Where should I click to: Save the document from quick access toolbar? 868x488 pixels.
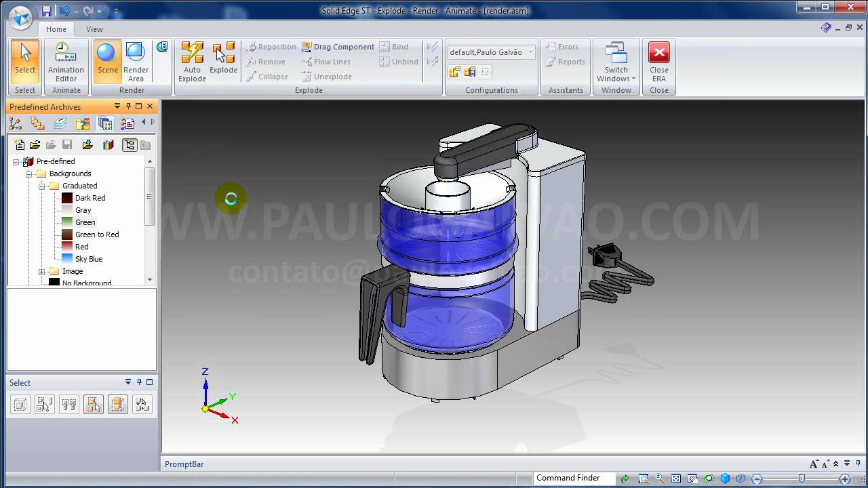tap(46, 11)
